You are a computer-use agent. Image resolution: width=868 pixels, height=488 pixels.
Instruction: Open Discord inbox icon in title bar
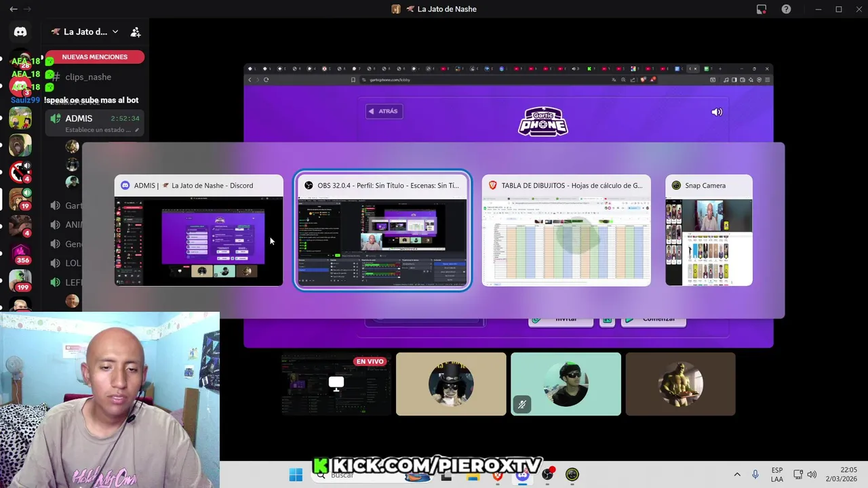pos(762,9)
